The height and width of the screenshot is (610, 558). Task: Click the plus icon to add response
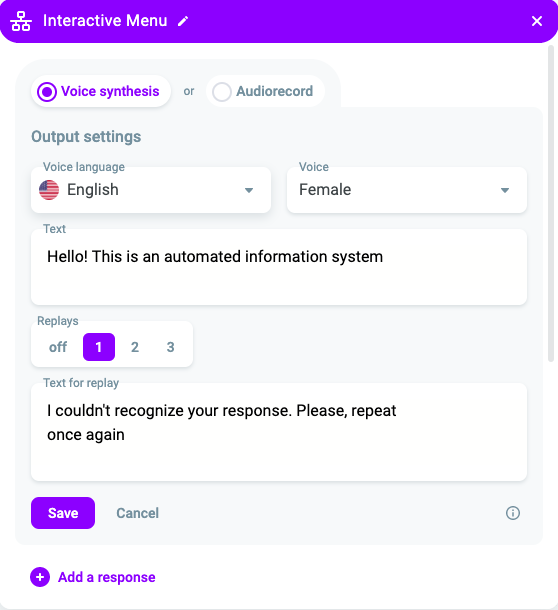[40, 577]
